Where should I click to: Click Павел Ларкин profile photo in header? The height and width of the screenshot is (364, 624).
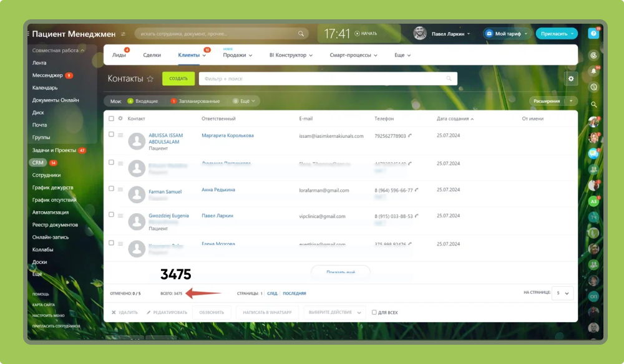[420, 34]
